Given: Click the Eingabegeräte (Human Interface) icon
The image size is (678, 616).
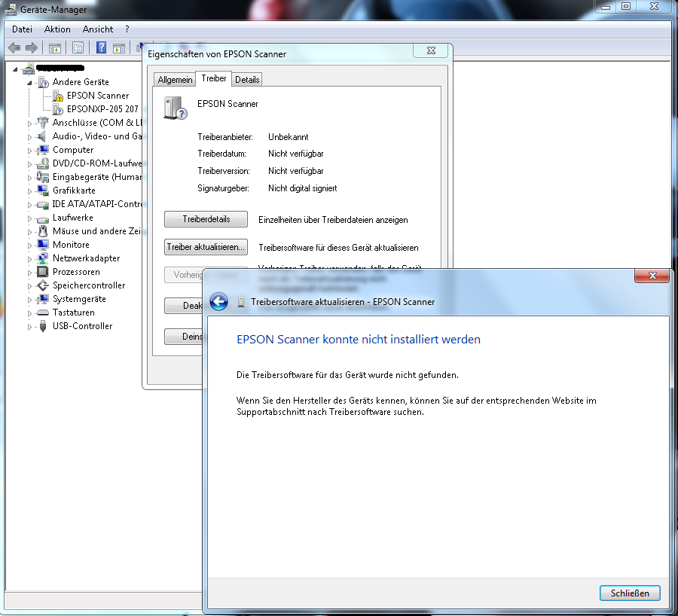Looking at the screenshot, I should [43, 177].
